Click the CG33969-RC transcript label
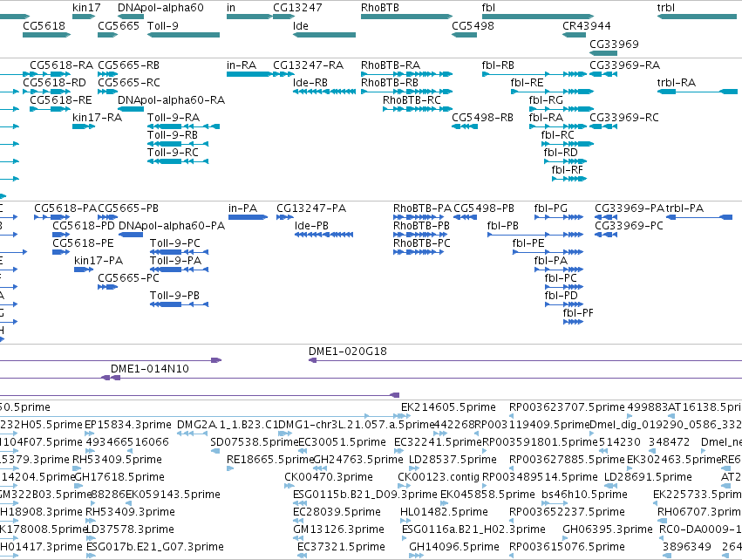The image size is (742, 560). click(624, 118)
